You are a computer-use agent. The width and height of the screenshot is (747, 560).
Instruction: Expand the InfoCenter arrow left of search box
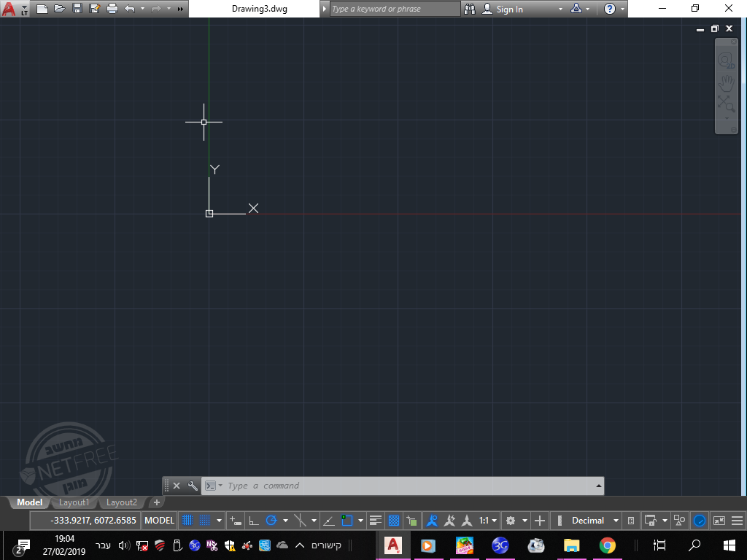click(x=325, y=9)
